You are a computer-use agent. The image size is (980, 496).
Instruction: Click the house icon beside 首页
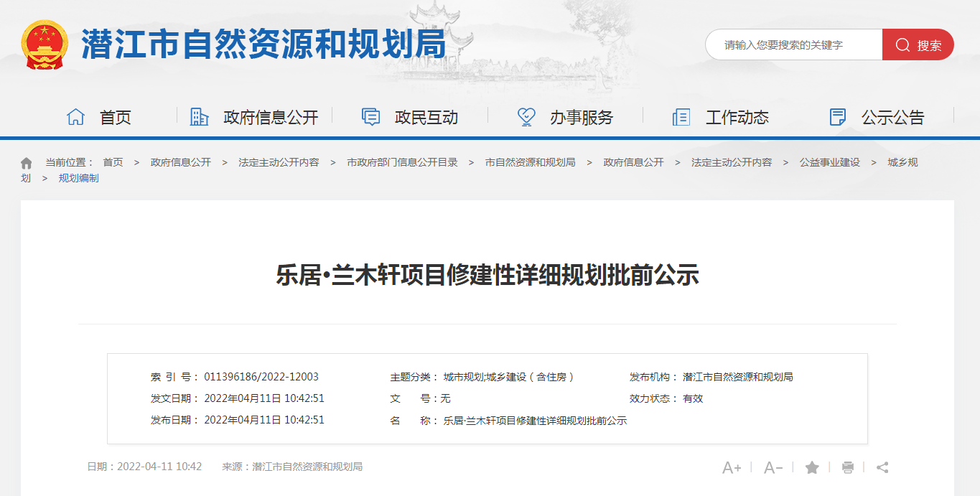[x=75, y=117]
